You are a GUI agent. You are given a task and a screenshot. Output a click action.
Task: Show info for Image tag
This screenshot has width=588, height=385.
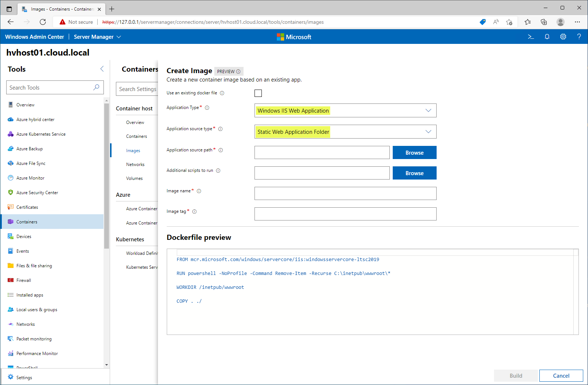(x=195, y=211)
